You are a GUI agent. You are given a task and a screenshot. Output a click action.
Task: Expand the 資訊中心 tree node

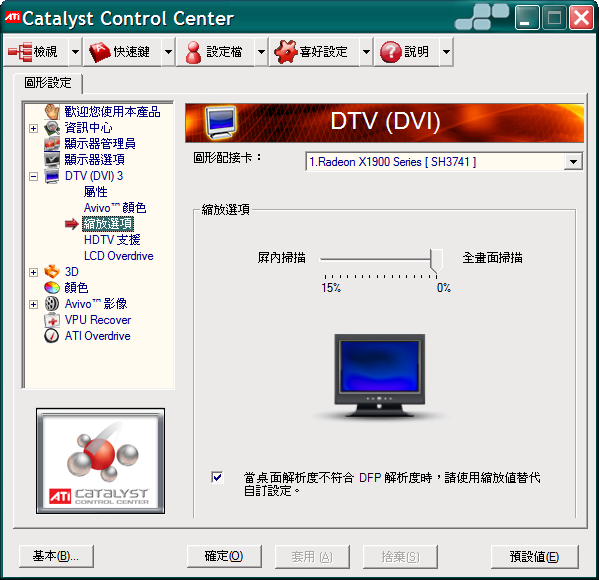[34, 128]
